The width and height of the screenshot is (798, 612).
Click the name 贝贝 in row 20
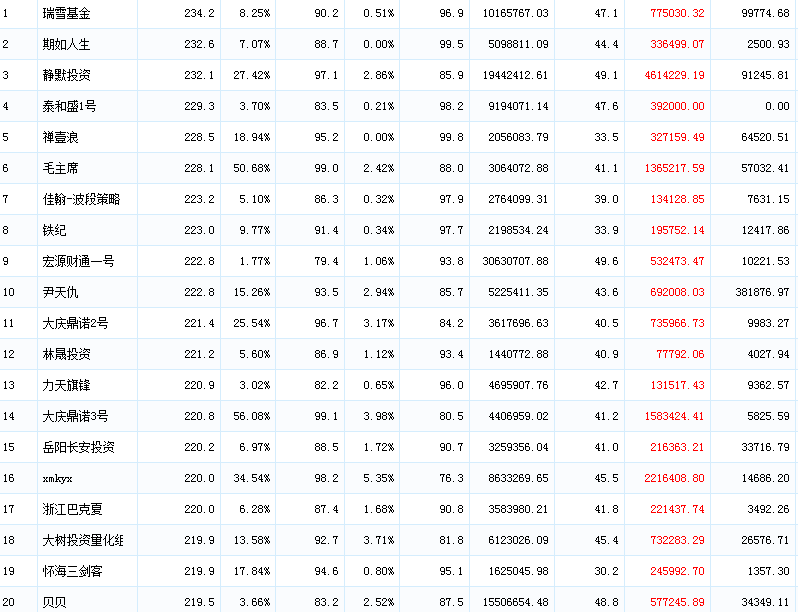54,603
